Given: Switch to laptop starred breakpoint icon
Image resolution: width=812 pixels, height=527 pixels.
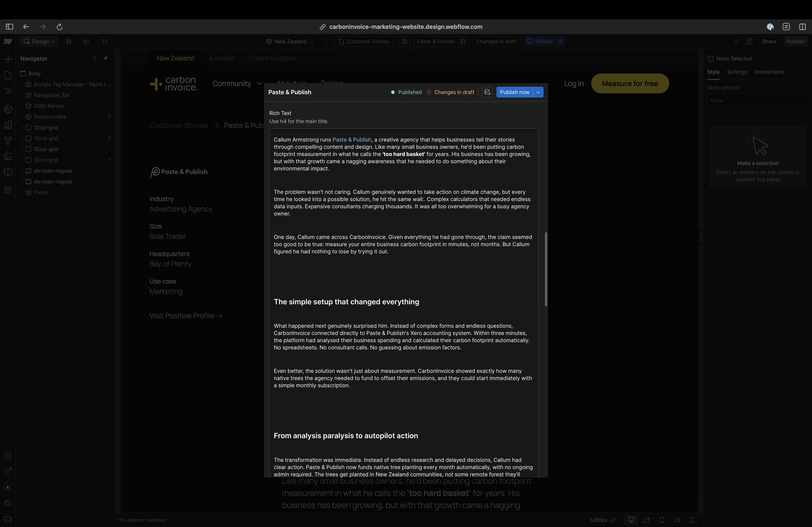Looking at the screenshot, I should tap(646, 520).
